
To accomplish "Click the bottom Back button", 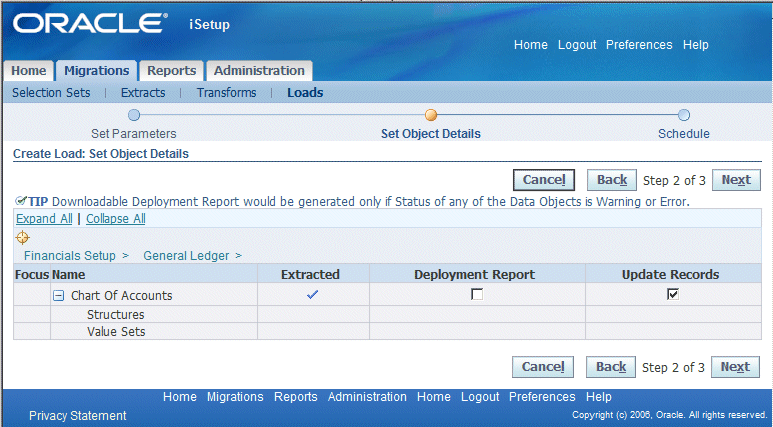I will pyautogui.click(x=611, y=367).
